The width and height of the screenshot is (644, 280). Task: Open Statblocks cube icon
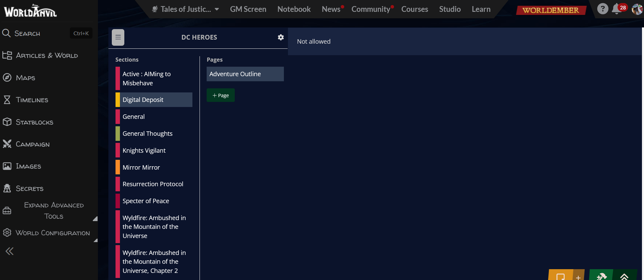7,122
